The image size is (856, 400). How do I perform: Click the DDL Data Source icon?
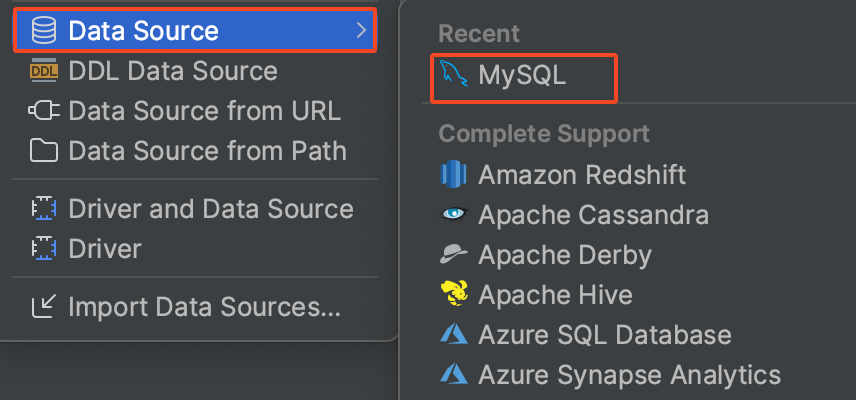[44, 71]
